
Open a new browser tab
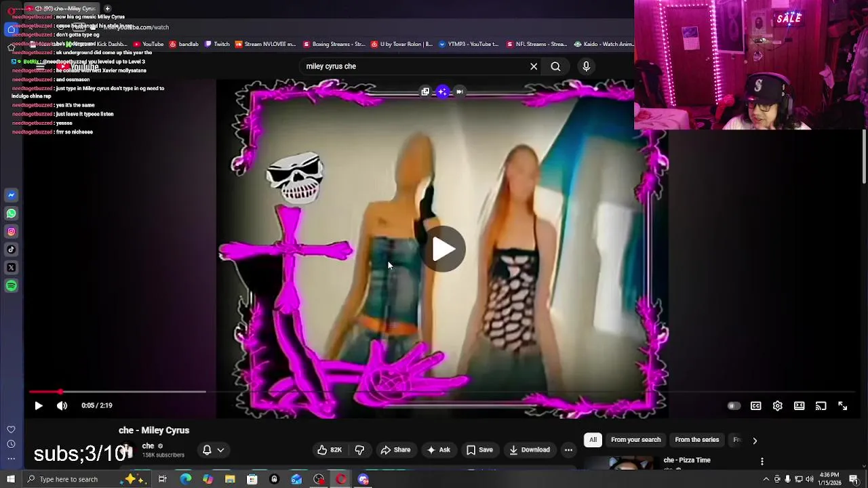click(107, 8)
